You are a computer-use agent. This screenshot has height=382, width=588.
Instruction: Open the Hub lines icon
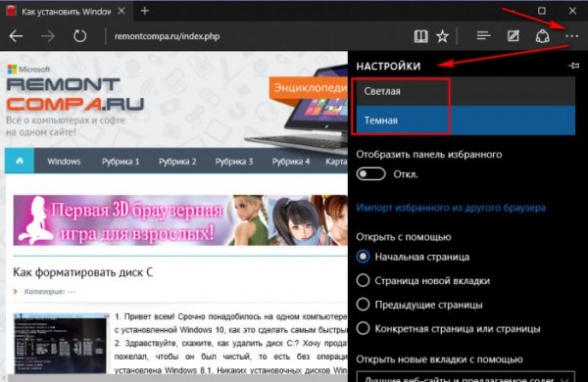point(483,36)
